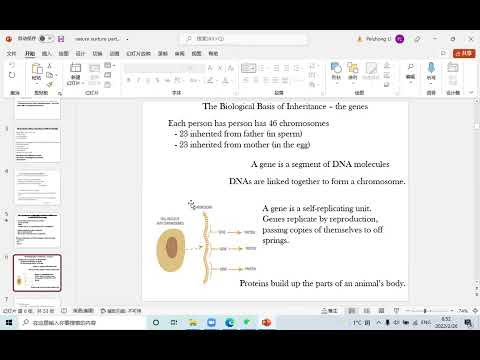Click the text highlight color button
The width and height of the screenshot is (480, 360).
coord(210,80)
